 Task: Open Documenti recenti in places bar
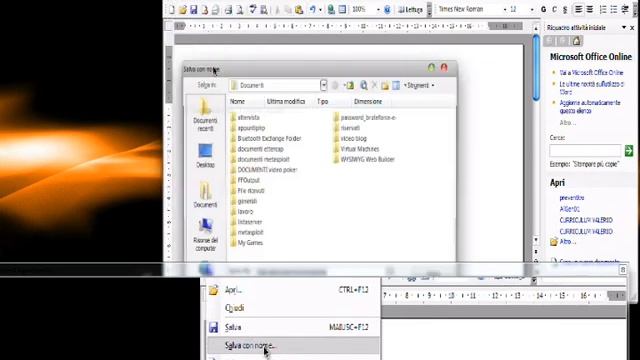coord(205,116)
